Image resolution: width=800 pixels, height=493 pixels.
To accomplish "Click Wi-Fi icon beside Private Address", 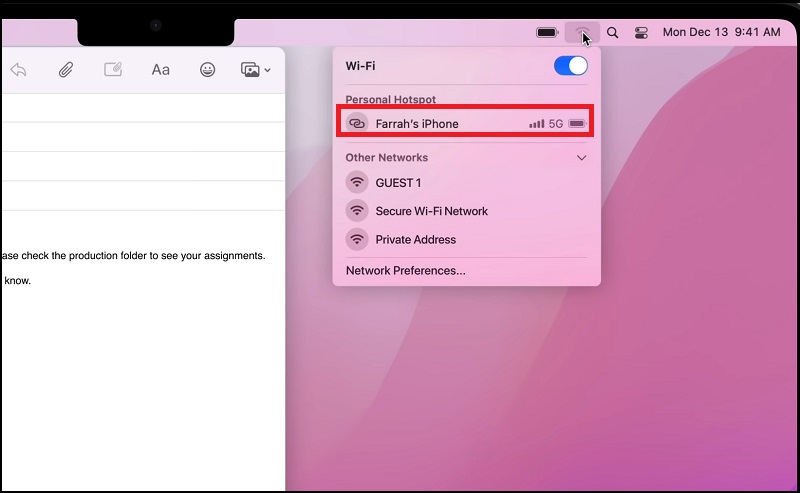I will click(x=357, y=239).
